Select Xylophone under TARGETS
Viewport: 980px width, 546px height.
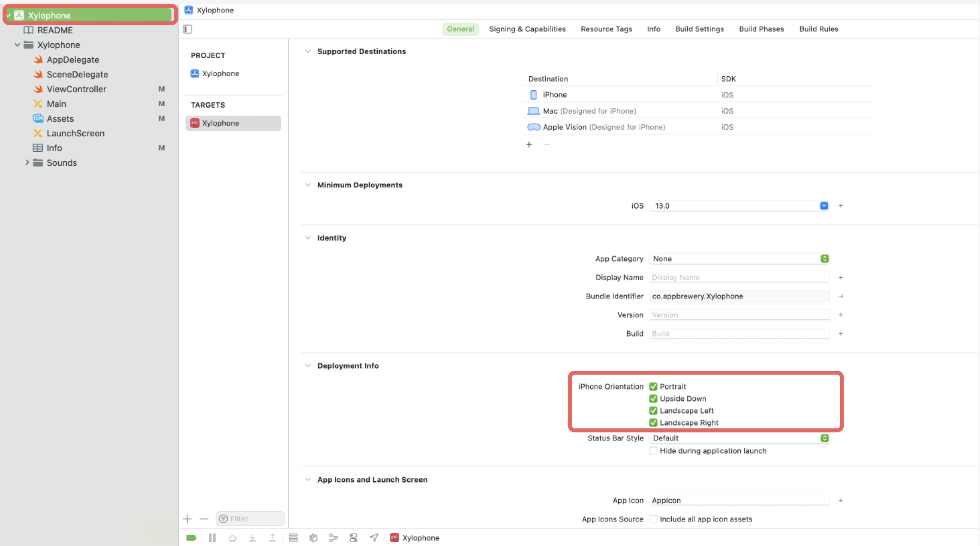tap(233, 123)
